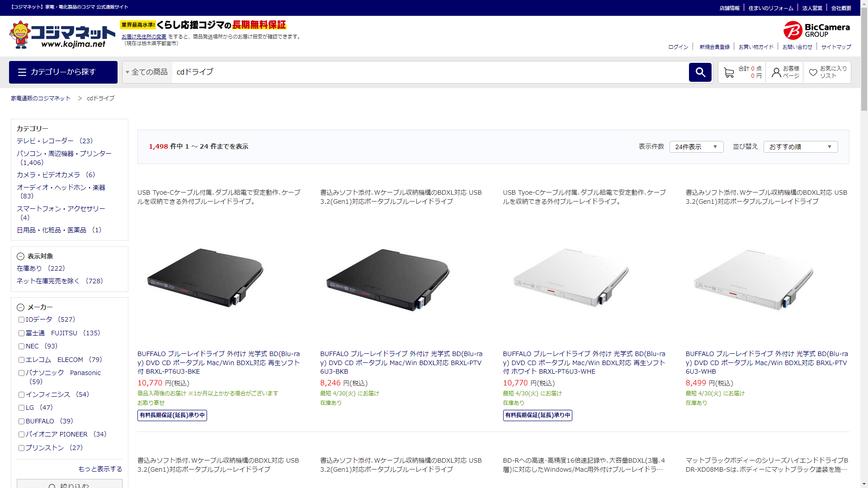The height and width of the screenshot is (488, 868).
Task: Expand the 全ての商品 search category dropdown
Action: point(146,72)
